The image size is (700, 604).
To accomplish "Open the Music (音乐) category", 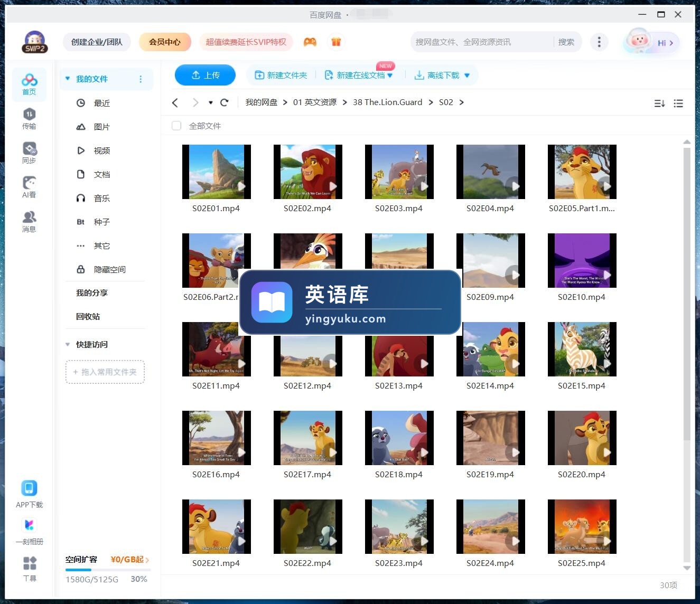I will pos(102,198).
